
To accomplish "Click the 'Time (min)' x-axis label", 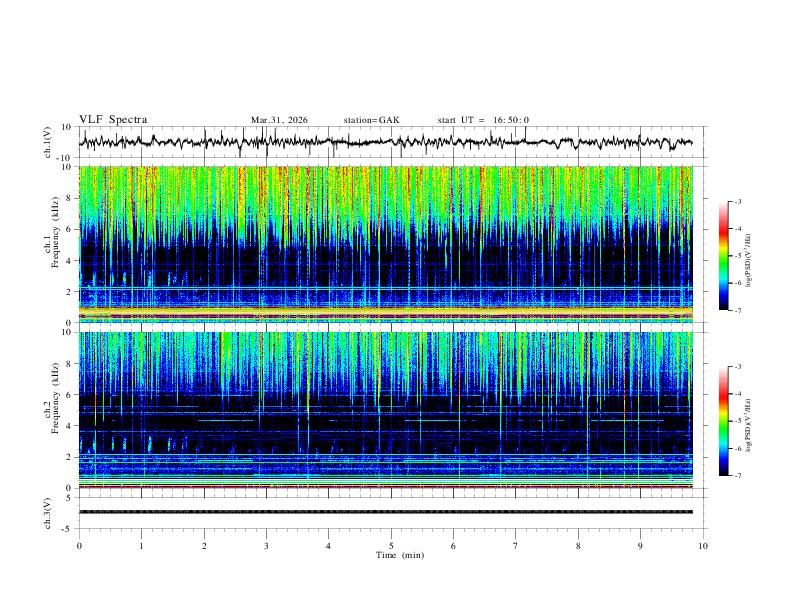I will coord(400,555).
